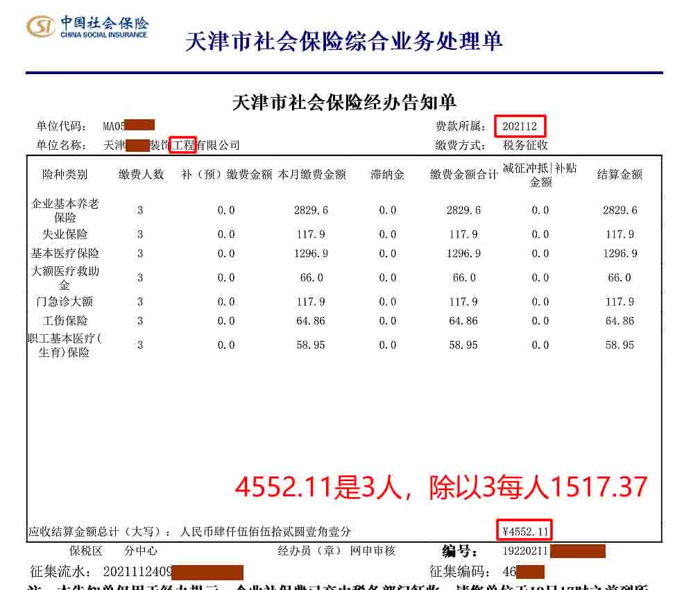This screenshot has width=700, height=590.
Task: Click 1296.9 in the 结算金额 column
Action: pos(620,254)
